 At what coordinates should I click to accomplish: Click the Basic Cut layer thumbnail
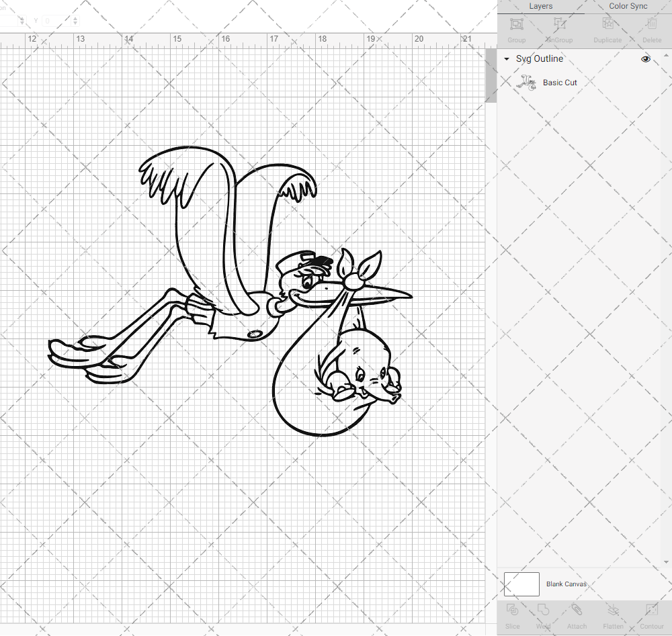click(528, 82)
